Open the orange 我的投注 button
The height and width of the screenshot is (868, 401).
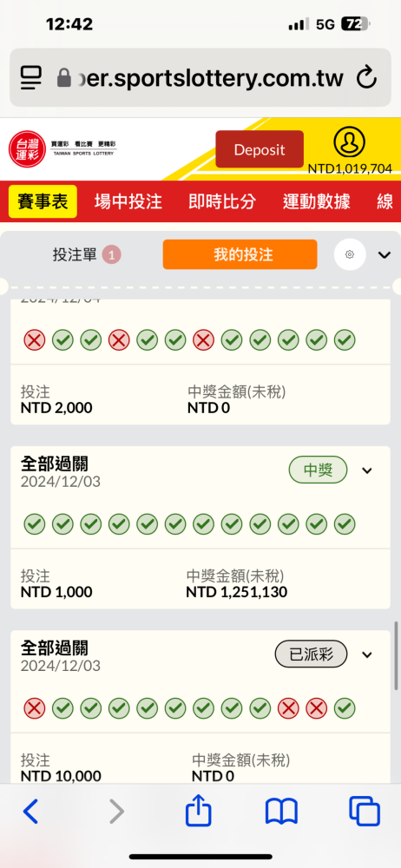click(x=240, y=254)
